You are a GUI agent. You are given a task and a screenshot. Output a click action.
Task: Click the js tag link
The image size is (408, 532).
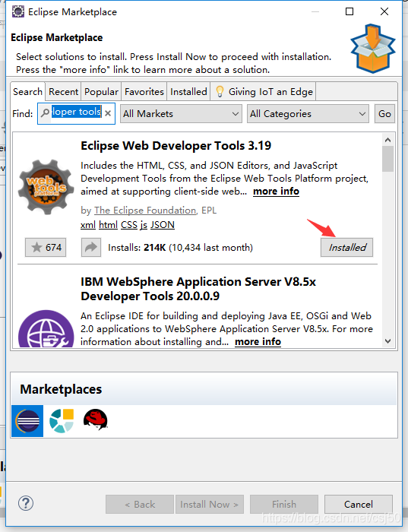click(x=144, y=225)
